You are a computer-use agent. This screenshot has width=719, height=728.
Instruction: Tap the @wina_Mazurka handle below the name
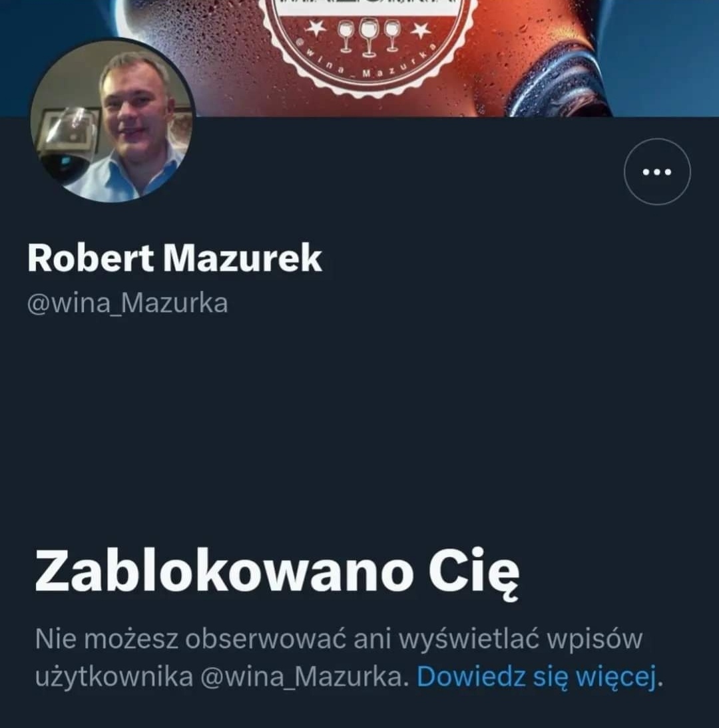[x=128, y=303]
